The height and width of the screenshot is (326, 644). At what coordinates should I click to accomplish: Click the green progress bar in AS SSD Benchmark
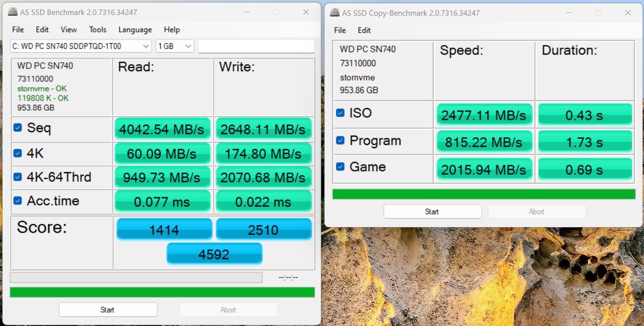[x=162, y=292]
